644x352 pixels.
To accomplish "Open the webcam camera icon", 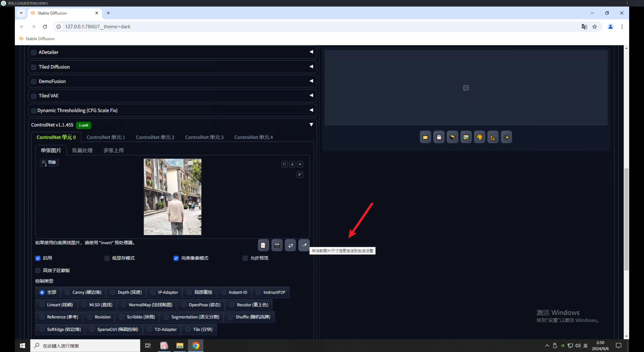I will (x=277, y=245).
